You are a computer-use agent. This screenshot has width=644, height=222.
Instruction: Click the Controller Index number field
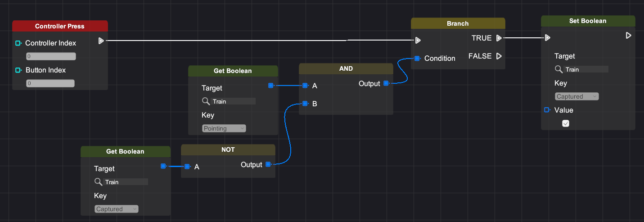point(51,57)
